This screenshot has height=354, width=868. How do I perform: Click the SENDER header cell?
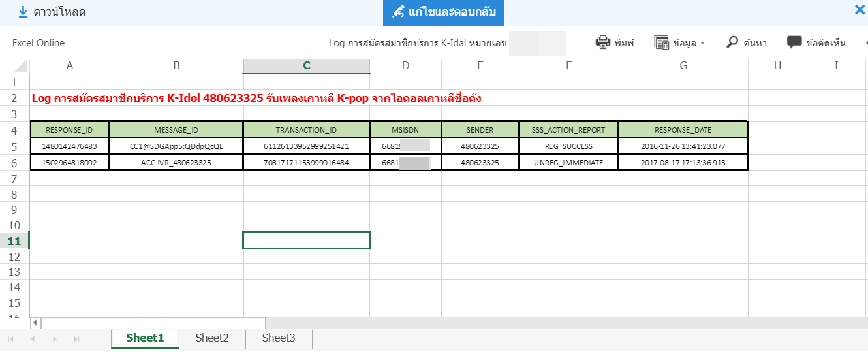480,130
